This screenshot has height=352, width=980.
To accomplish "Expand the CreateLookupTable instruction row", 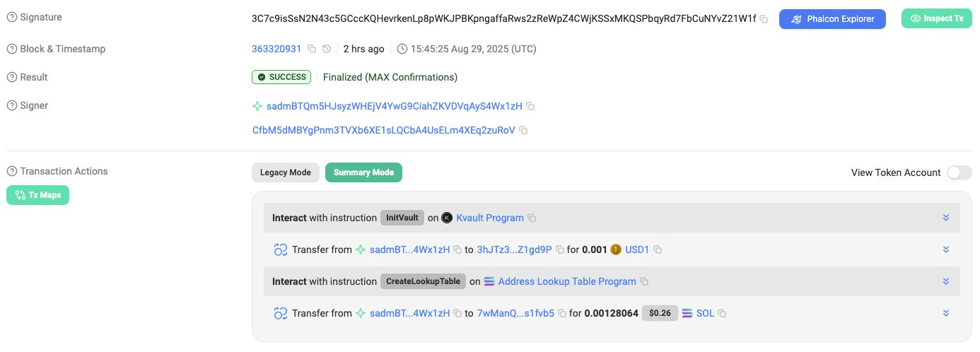I will point(946,281).
